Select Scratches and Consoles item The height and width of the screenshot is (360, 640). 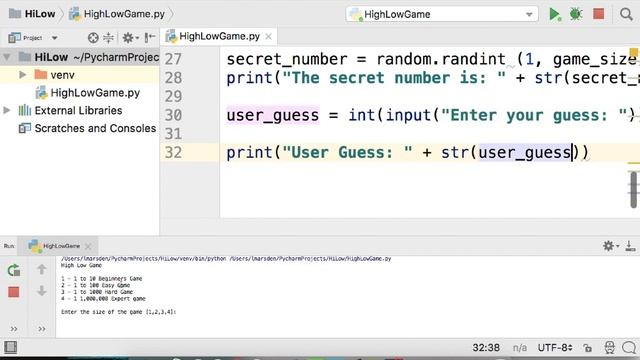click(x=87, y=128)
